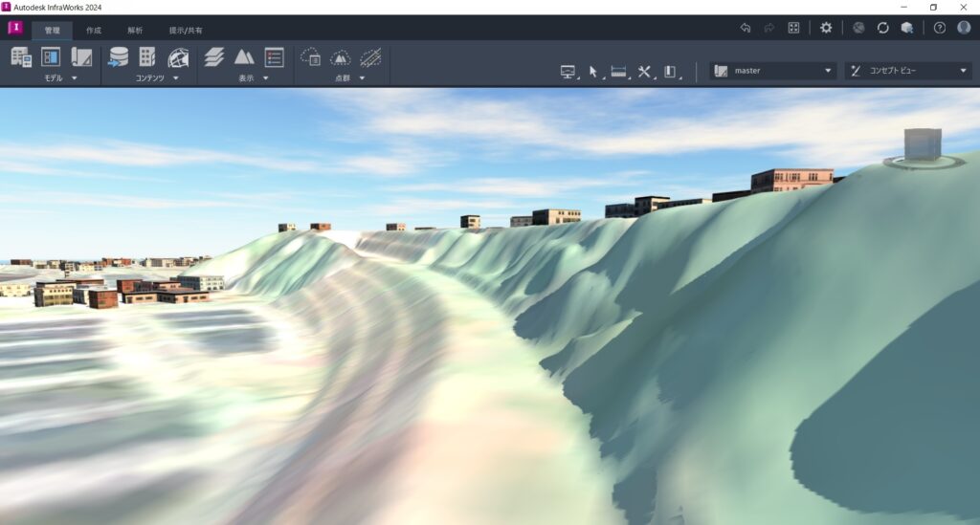Click the undo arrow icon
The height and width of the screenshot is (525, 980).
pos(745,28)
